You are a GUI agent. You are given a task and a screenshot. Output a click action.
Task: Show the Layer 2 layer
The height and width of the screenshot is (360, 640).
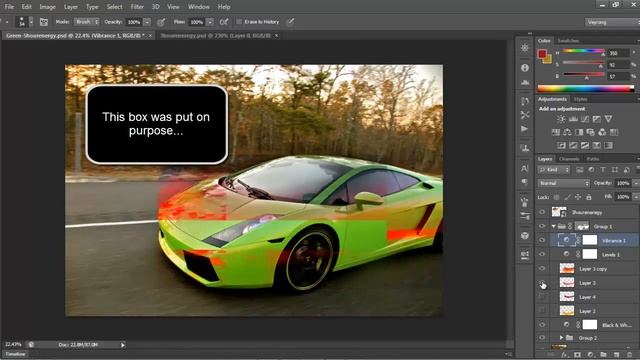[542, 311]
